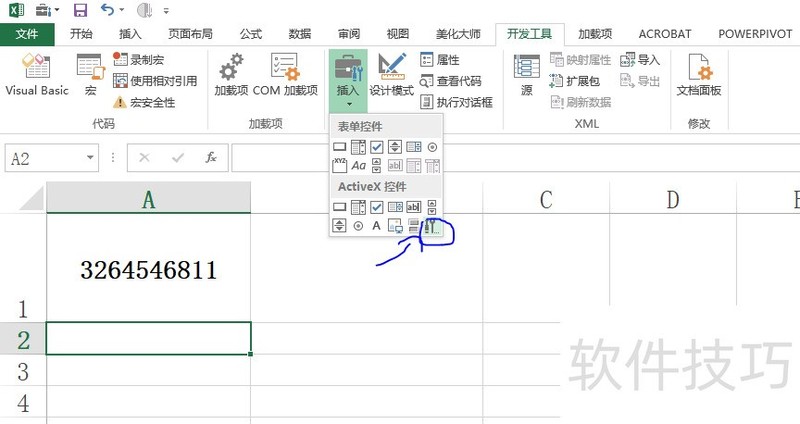Start recording with 录制宏
The image size is (800, 424).
(x=138, y=60)
